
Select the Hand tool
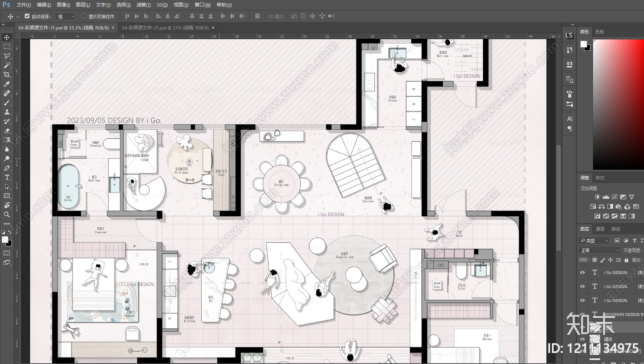point(7,205)
